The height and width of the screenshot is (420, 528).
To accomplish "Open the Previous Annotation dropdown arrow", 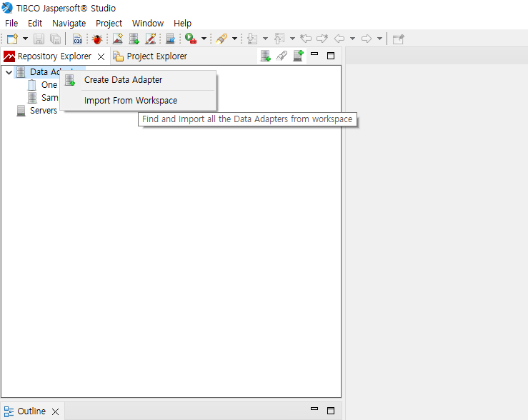I will click(x=292, y=39).
